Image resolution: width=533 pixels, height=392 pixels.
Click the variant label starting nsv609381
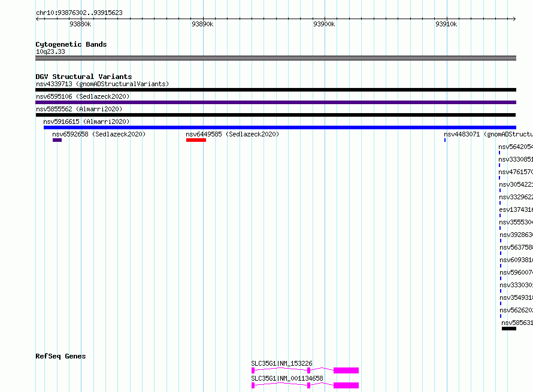click(516, 260)
